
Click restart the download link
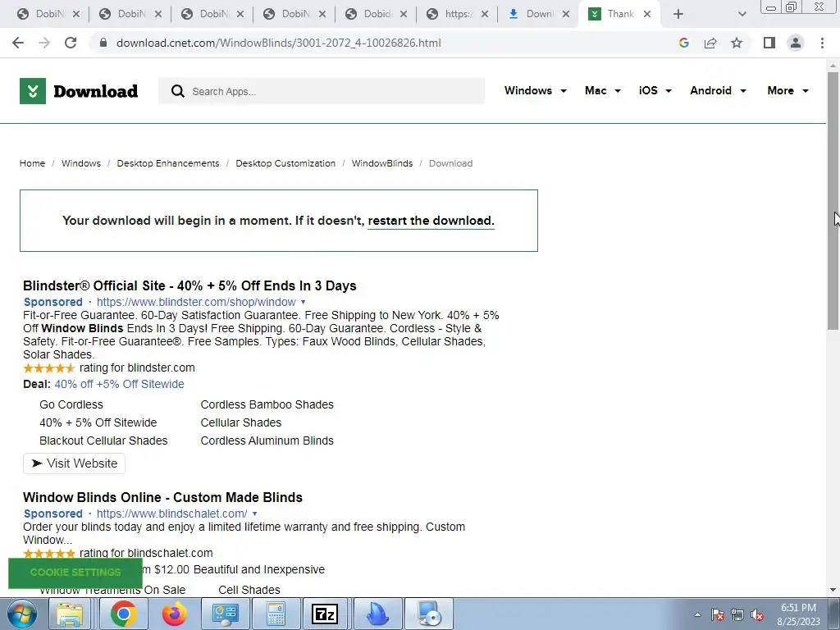pos(431,221)
